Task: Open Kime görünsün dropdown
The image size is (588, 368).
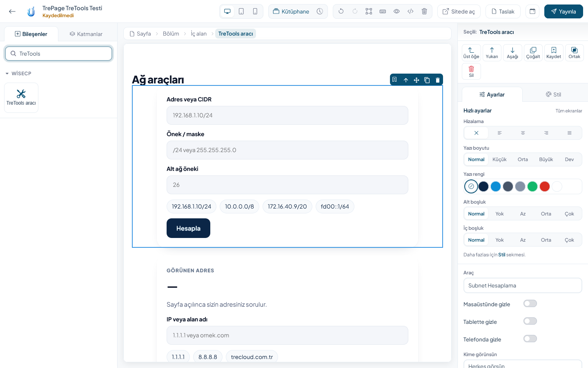Action: click(523, 364)
